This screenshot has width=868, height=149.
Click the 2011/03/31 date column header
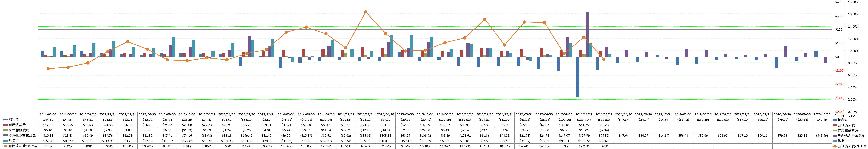(x=48, y=114)
